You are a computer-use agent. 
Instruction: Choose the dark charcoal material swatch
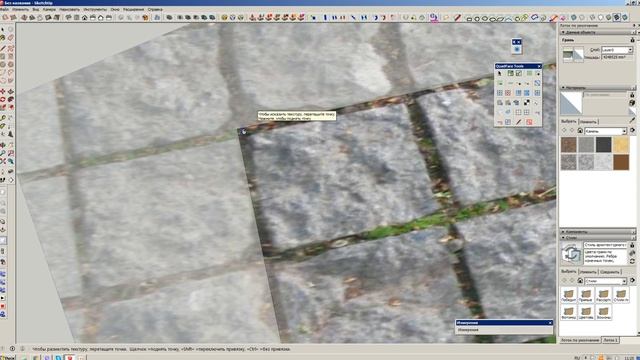click(x=603, y=145)
